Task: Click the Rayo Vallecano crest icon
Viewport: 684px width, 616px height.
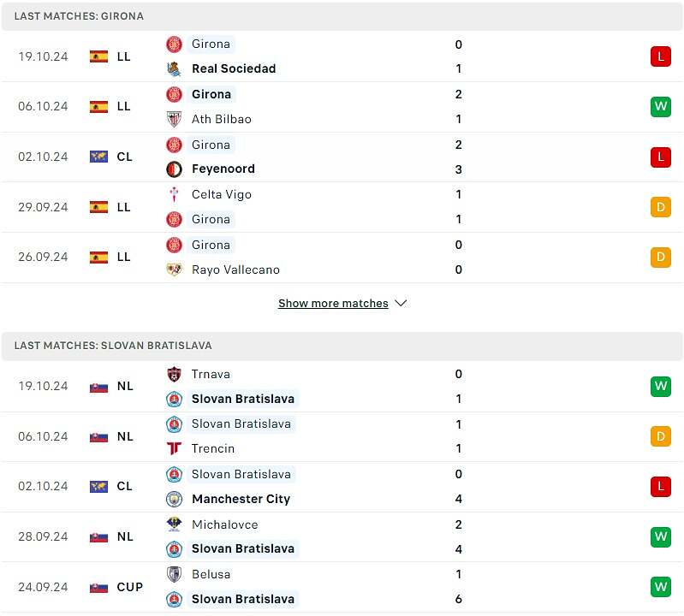Action: coord(174,269)
